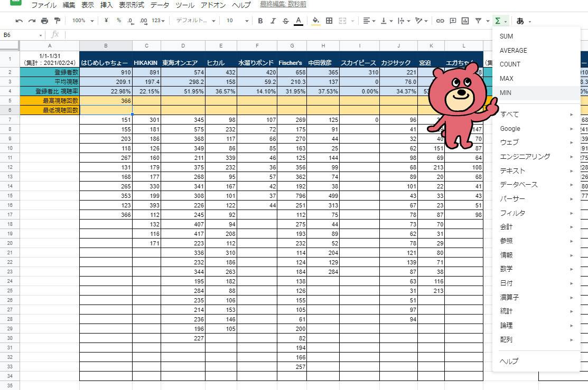Viewport: 588px width, 390px height.
Task: Format as yen currency
Action: (x=106, y=21)
